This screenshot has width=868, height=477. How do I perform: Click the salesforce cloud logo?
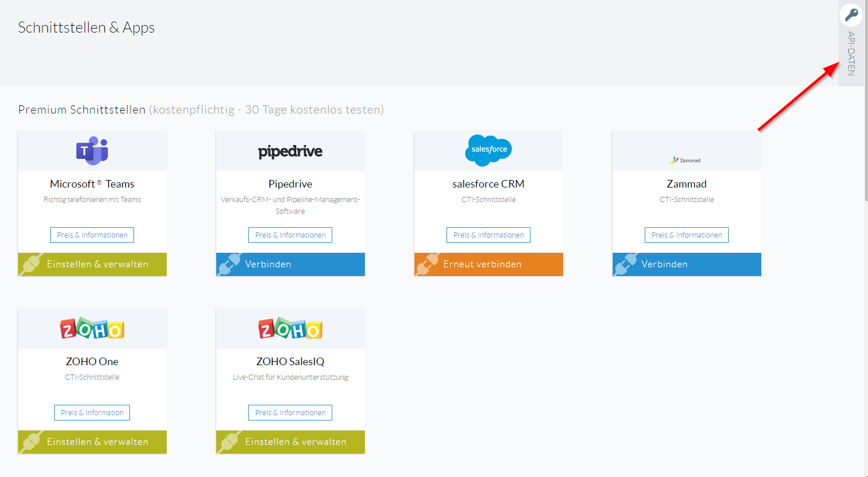489,150
